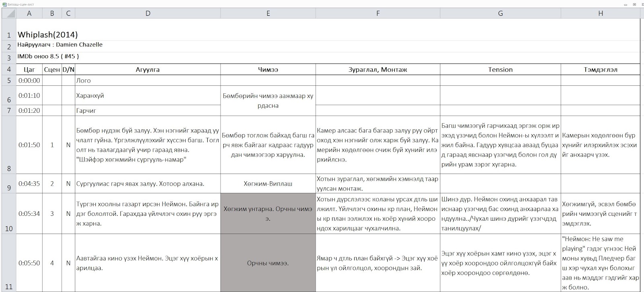Click the gray 'Хөгжим унтарна. Орчны чимээ.' cell
The height and width of the screenshot is (292, 644).
click(x=268, y=213)
